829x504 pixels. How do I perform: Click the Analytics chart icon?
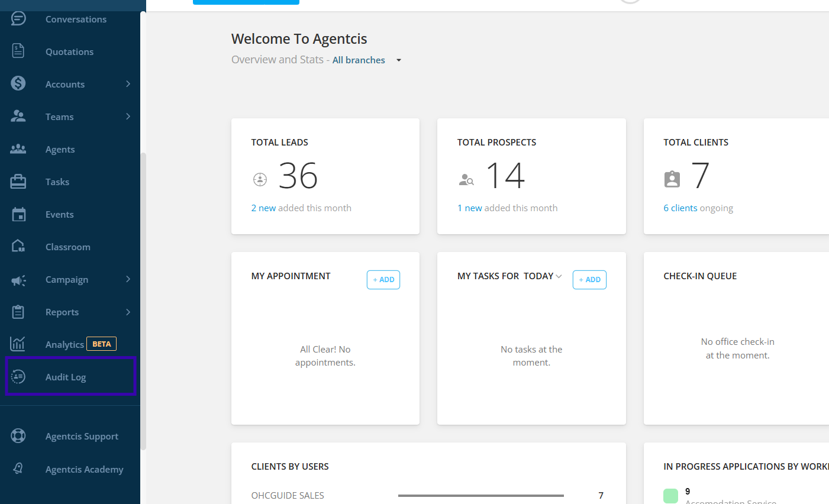18,343
